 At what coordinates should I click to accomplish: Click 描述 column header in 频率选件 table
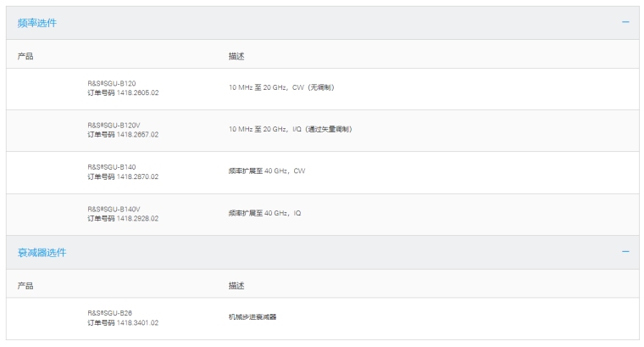[236, 56]
